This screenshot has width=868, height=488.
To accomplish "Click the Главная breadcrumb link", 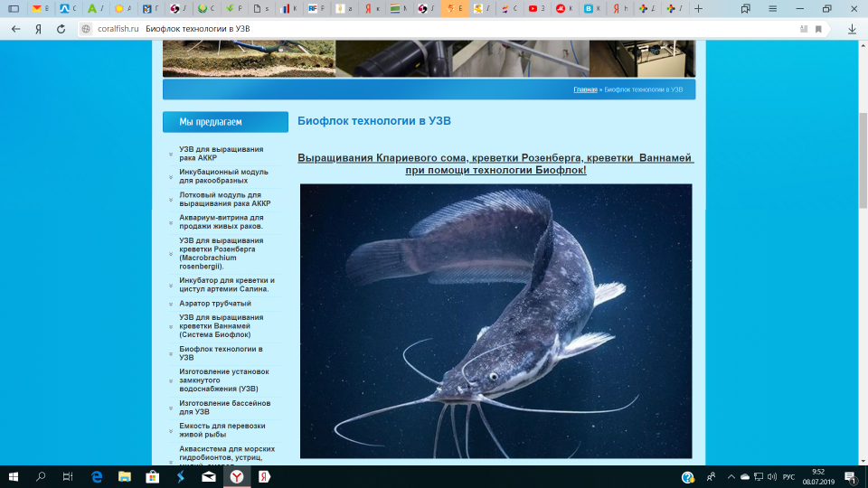I will point(585,89).
